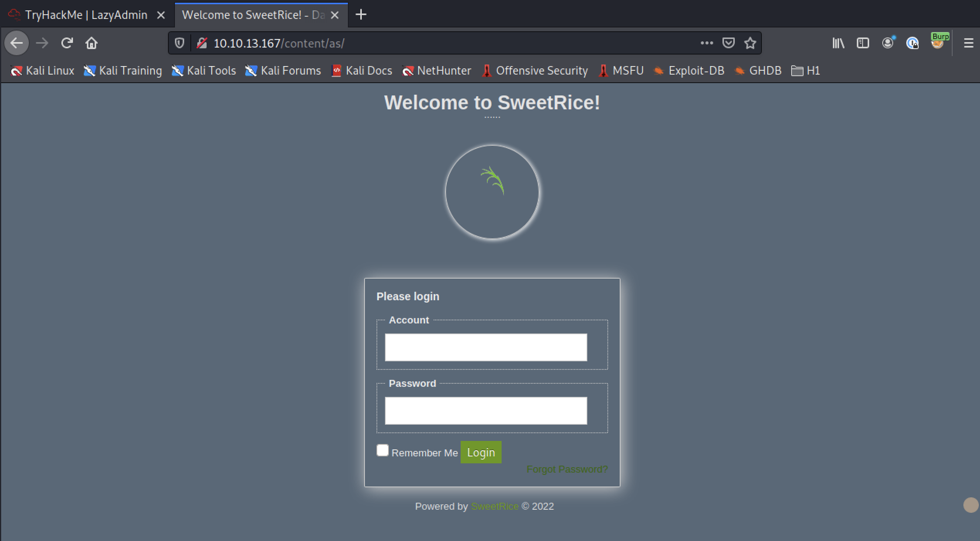Open Offensive Security bookmark
The height and width of the screenshot is (541, 980).
(535, 71)
